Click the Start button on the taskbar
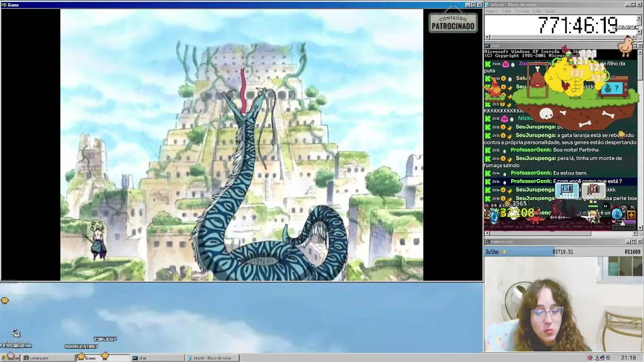Image resolution: width=644 pixels, height=362 pixels. pos(10,358)
